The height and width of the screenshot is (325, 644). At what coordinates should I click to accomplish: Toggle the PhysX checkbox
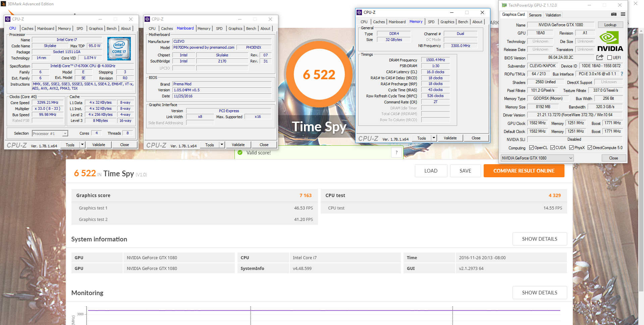pyautogui.click(x=571, y=148)
